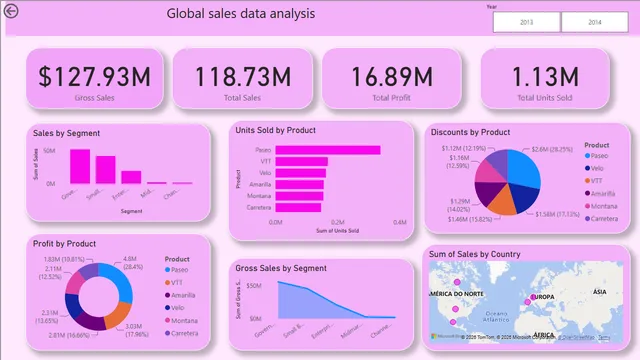The width and height of the screenshot is (640, 360).
Task: Click Montana legend item in Profit by Product
Action: (181, 320)
